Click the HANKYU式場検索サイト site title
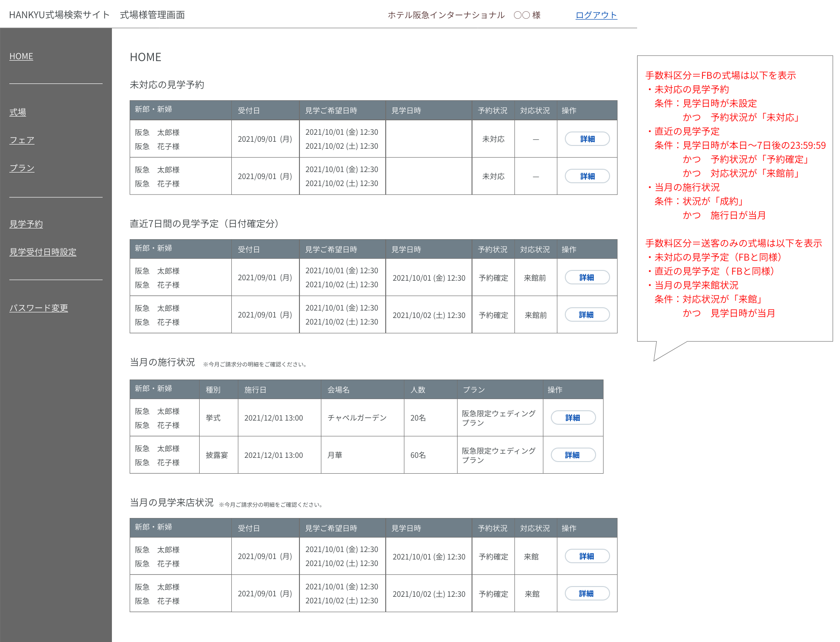Image resolution: width=840 pixels, height=642 pixels. click(x=59, y=15)
